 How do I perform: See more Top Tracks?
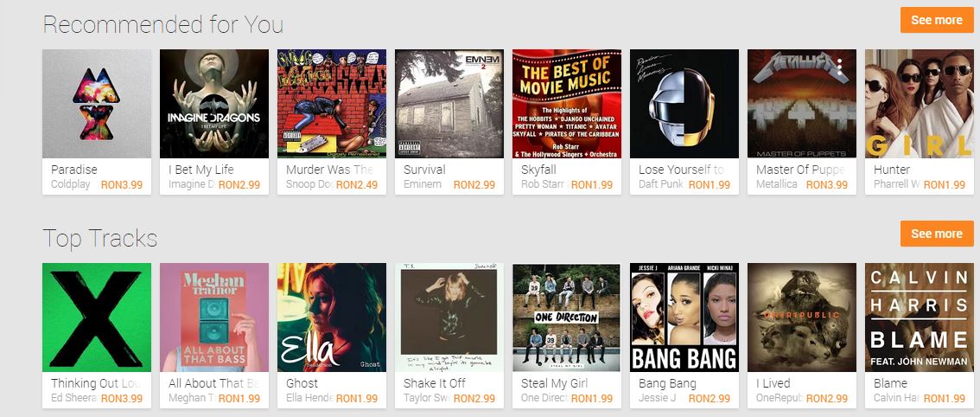pyautogui.click(x=936, y=234)
